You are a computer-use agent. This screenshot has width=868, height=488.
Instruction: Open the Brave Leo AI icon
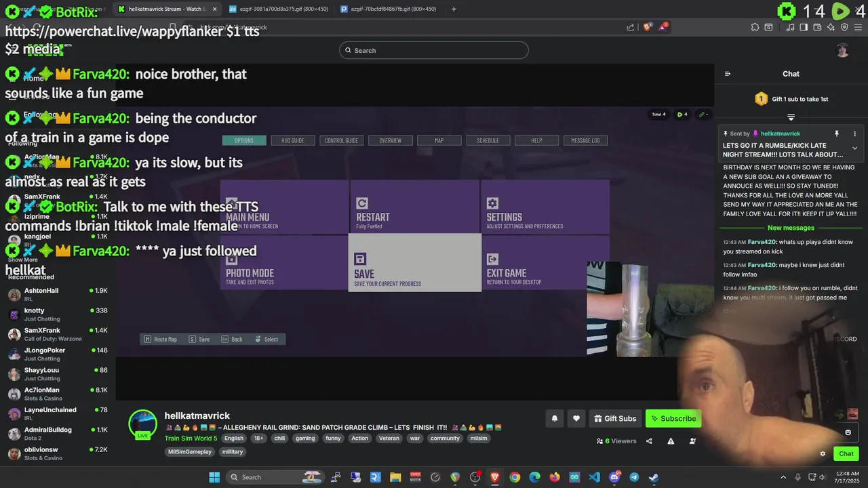[831, 27]
